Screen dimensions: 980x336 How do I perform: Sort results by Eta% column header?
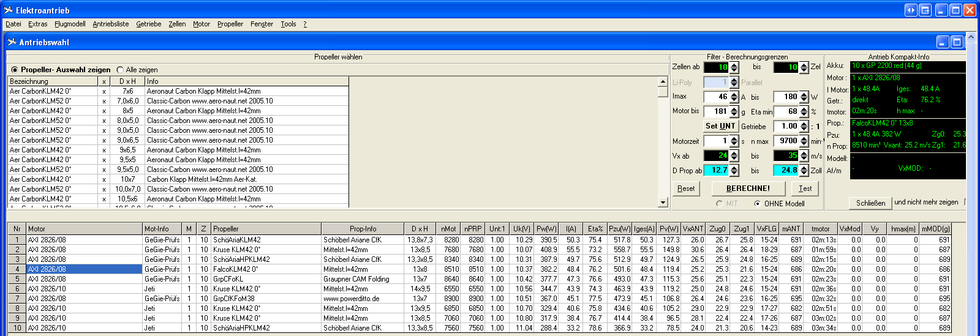click(595, 229)
